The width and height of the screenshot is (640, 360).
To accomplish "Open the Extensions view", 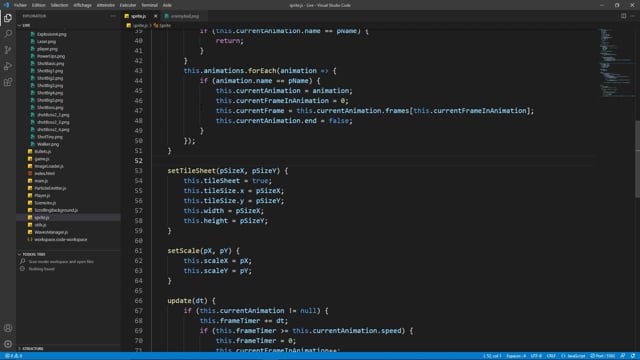I will 8,82.
